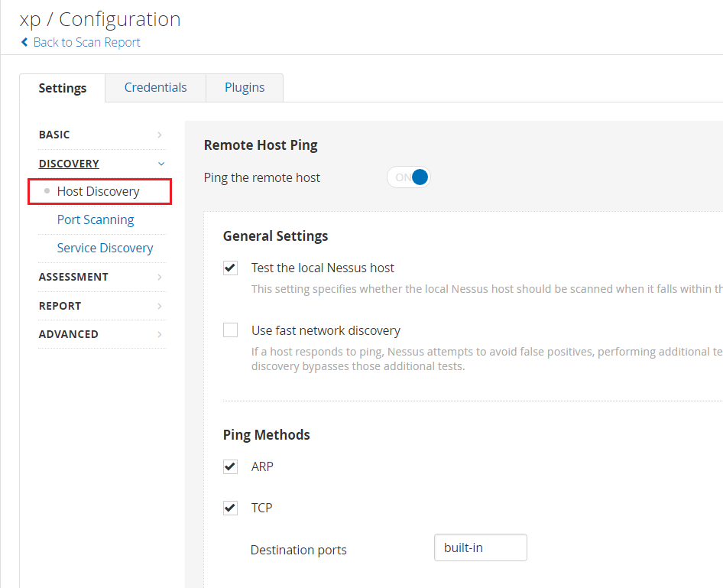Open the Plugins tab
The width and height of the screenshot is (723, 588).
coord(245,88)
